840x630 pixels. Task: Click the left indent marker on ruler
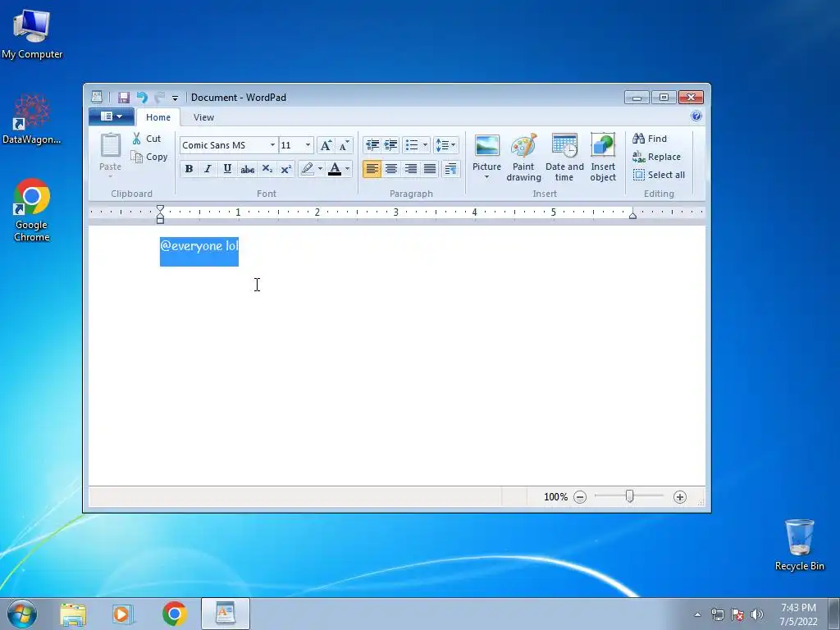tap(160, 214)
